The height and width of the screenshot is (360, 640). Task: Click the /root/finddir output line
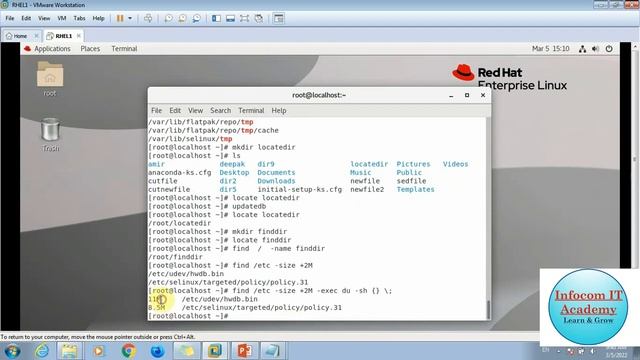[x=175, y=257]
